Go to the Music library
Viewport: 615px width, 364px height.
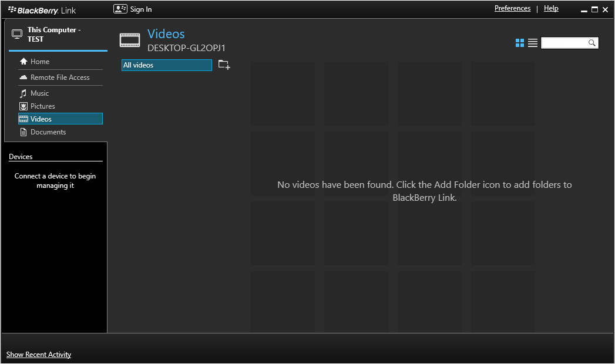(39, 93)
